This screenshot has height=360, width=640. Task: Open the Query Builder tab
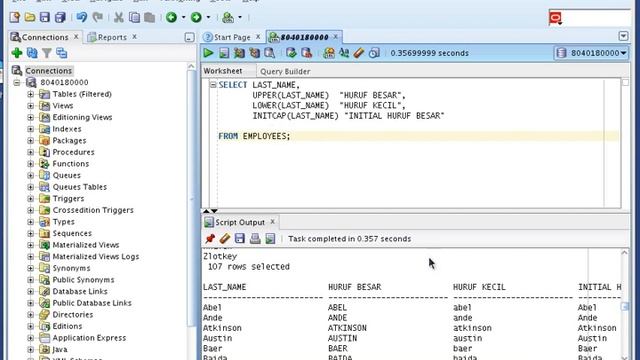285,71
